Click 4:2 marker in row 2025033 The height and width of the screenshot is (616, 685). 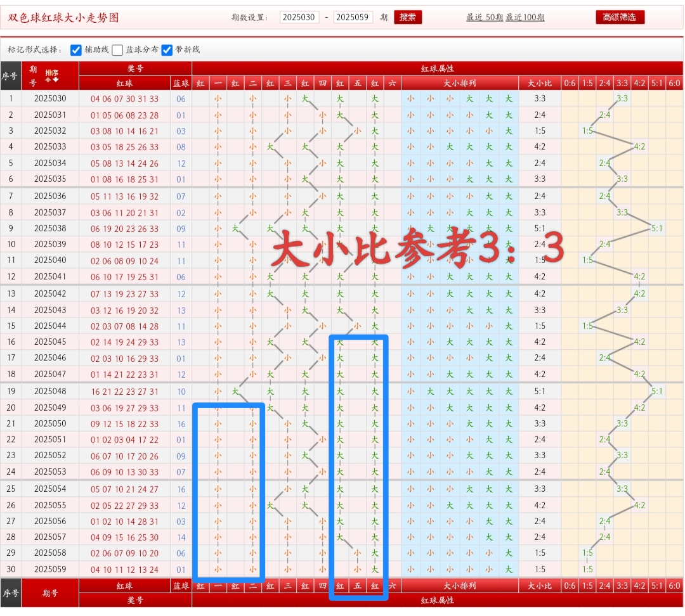click(639, 146)
